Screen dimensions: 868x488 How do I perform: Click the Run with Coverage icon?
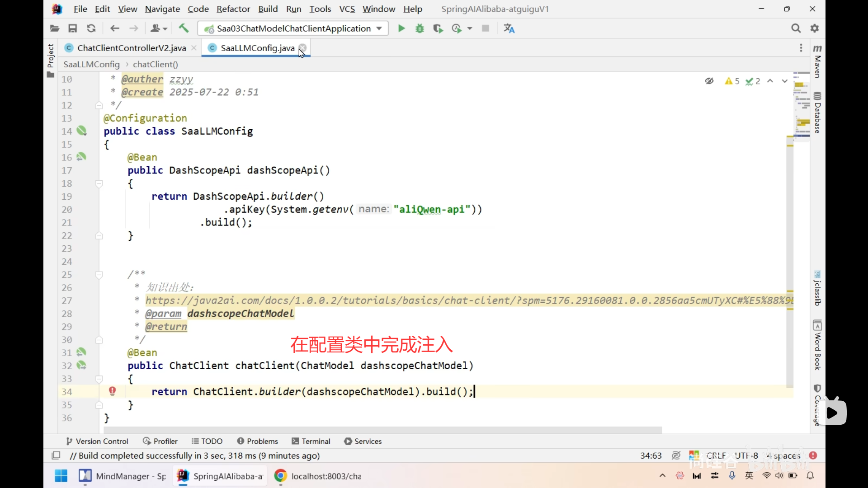click(x=438, y=28)
